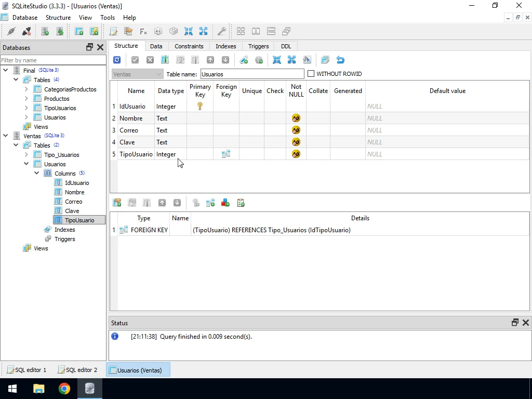Click the create trigger gear icon
The image size is (532, 399).
[259, 60]
